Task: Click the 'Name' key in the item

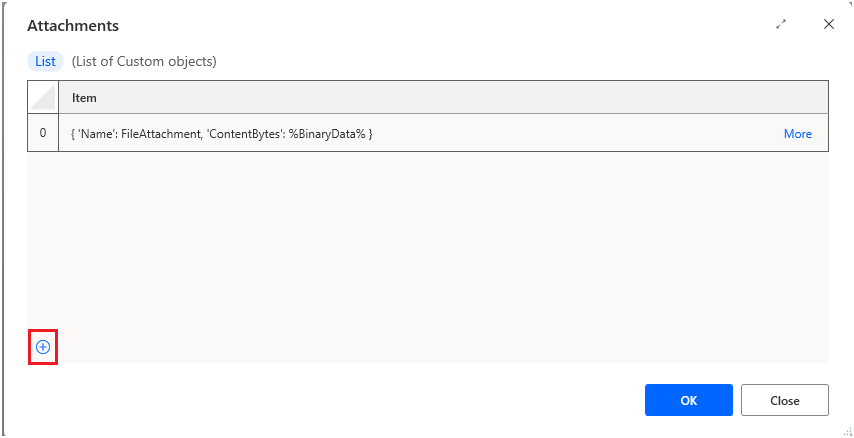Action: click(97, 134)
